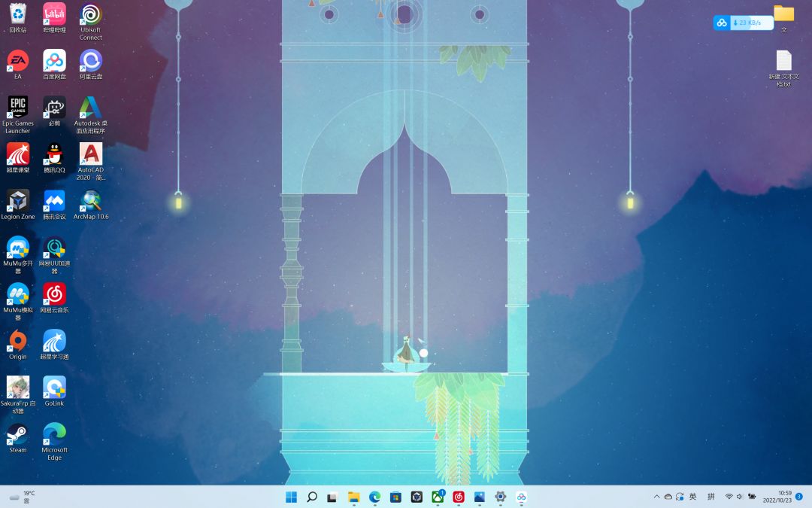Toggle input language 英 indicator

pyautogui.click(x=693, y=497)
